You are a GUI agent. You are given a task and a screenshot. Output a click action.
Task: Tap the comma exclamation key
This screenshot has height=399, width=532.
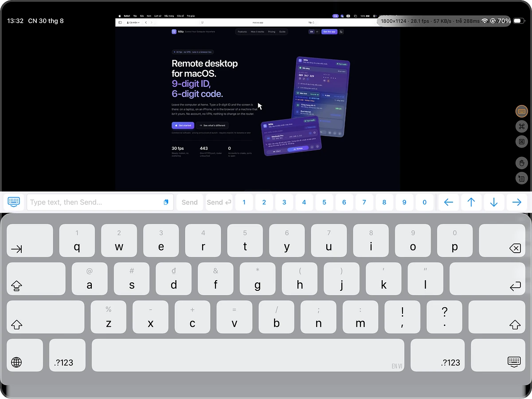402,317
